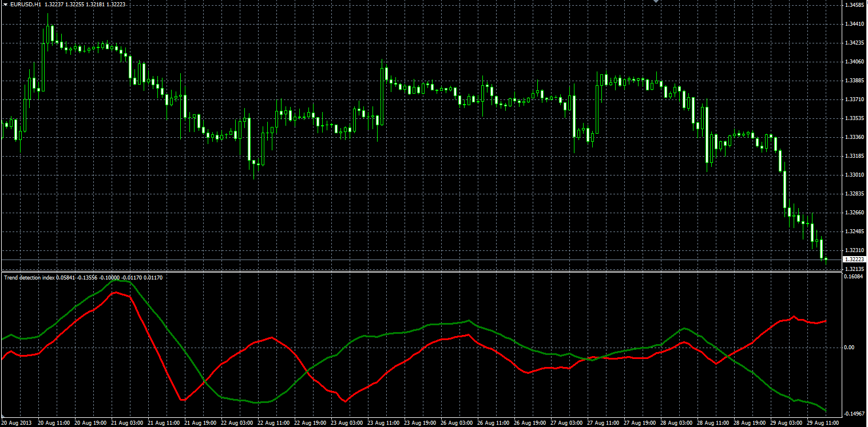Select the 1.33010 price axis value
Viewport: 868px width, 427px height.
point(854,175)
